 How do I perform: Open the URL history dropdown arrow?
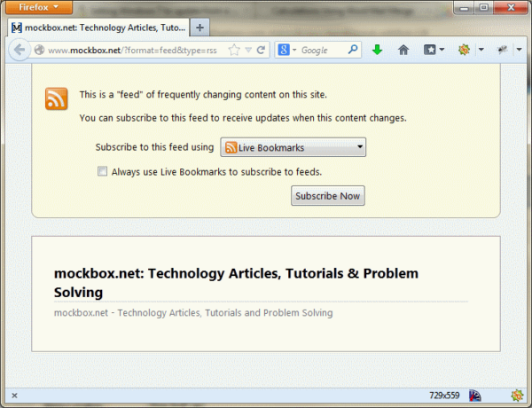[248, 50]
